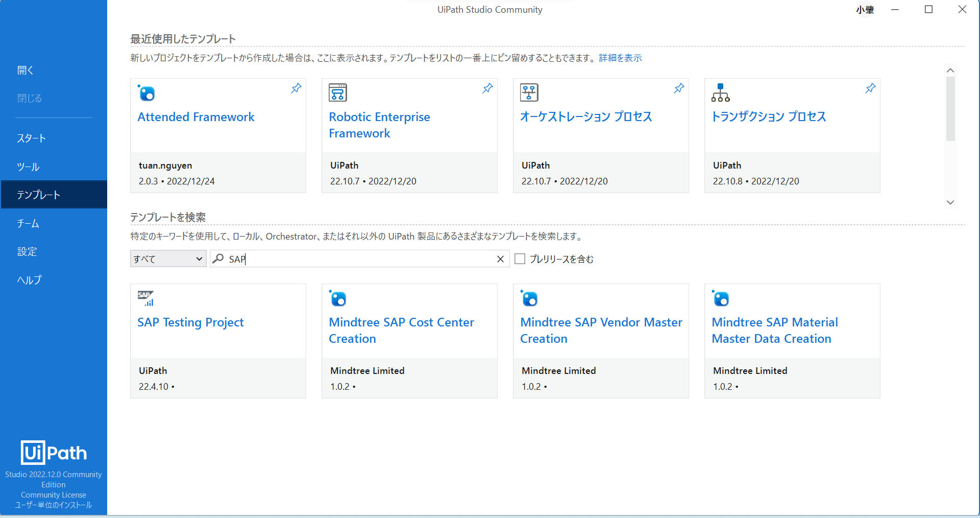Focus the template search field containing SAP
Image resolution: width=980 pixels, height=518 pixels.
click(x=360, y=259)
